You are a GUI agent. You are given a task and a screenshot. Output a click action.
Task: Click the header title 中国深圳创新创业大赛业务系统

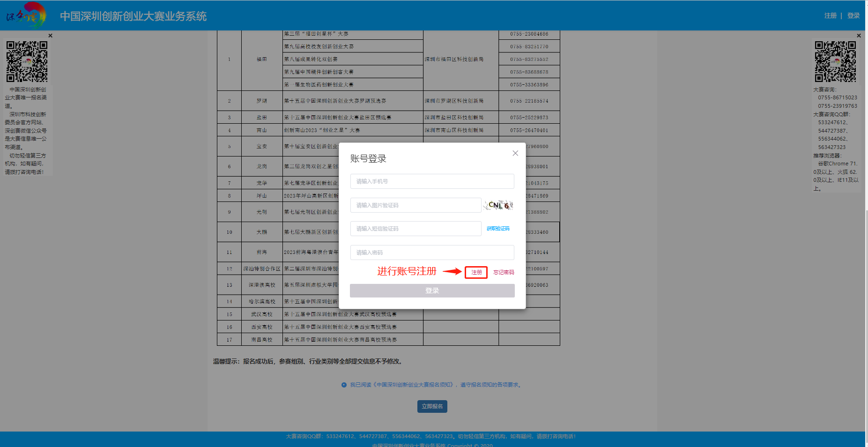(x=133, y=16)
